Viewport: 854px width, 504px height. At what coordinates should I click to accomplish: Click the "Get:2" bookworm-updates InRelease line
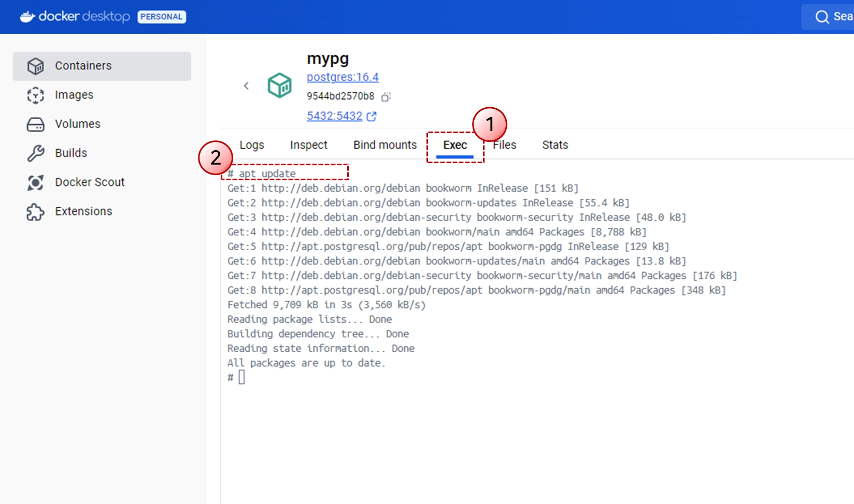429,203
